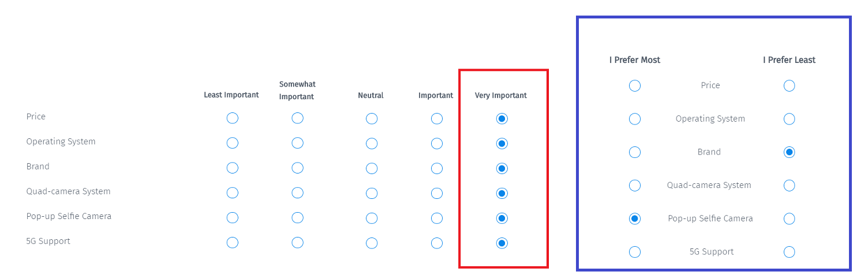
Task: Choose I Prefer Most for Price
Action: tap(635, 86)
